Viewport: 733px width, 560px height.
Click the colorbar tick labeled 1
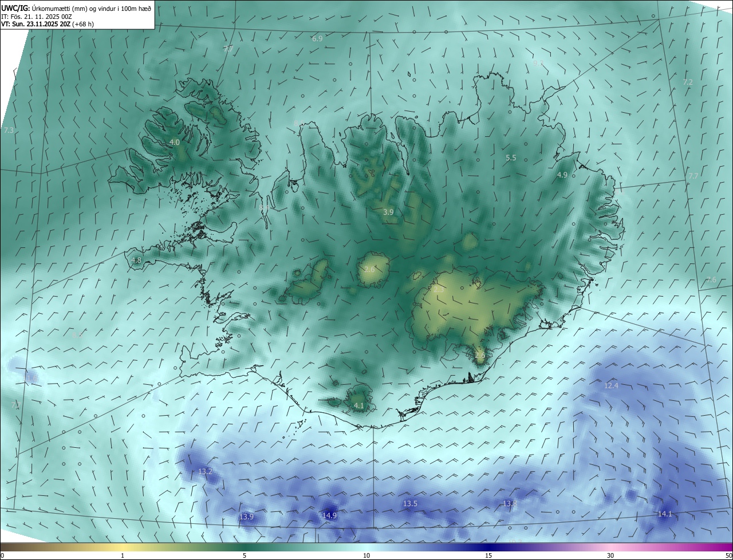pos(123,555)
